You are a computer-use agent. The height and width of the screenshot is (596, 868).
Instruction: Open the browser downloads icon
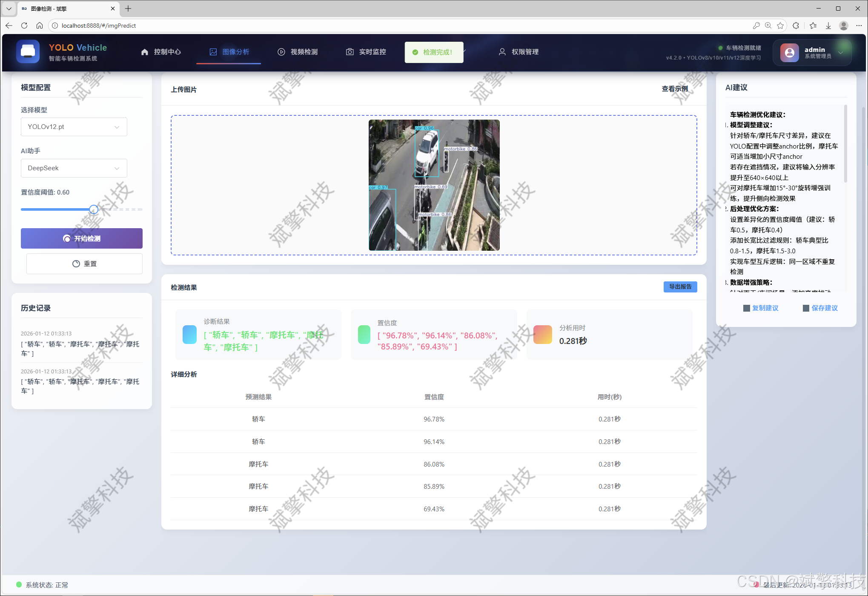click(828, 26)
